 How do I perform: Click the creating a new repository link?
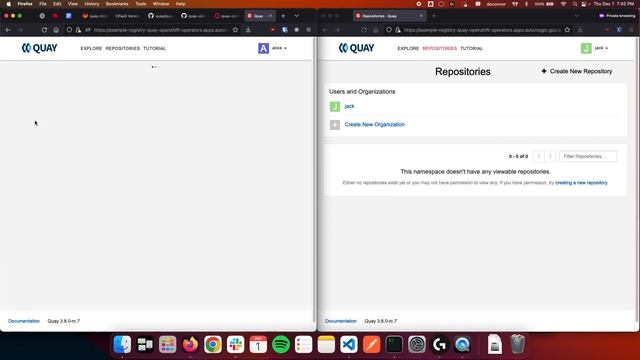[581, 183]
